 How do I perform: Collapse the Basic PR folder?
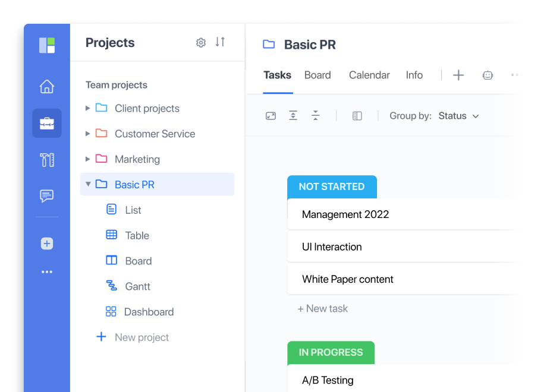(87, 184)
